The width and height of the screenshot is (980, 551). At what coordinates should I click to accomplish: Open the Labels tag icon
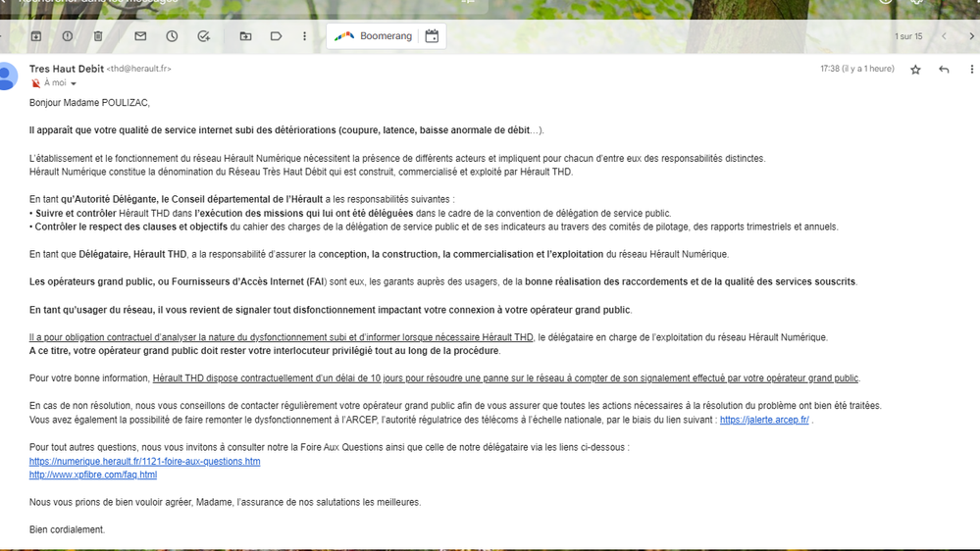277,36
